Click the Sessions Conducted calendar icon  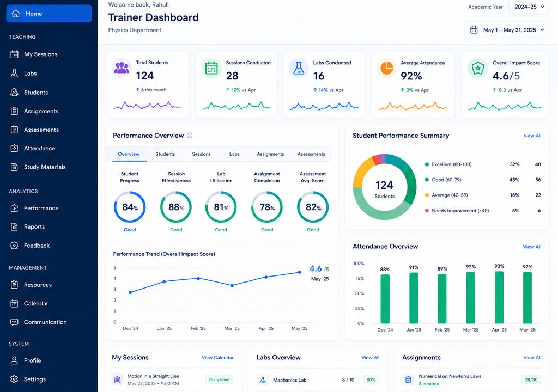tap(211, 68)
